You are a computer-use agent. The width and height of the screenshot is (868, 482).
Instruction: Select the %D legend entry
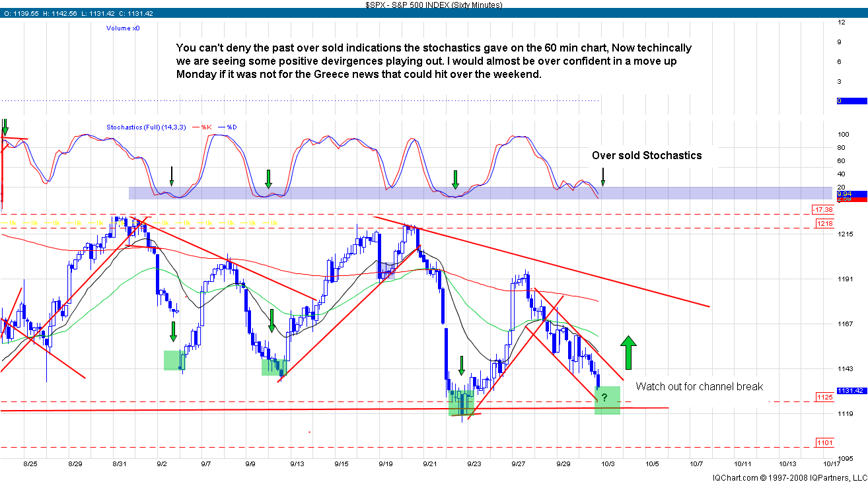pyautogui.click(x=231, y=127)
